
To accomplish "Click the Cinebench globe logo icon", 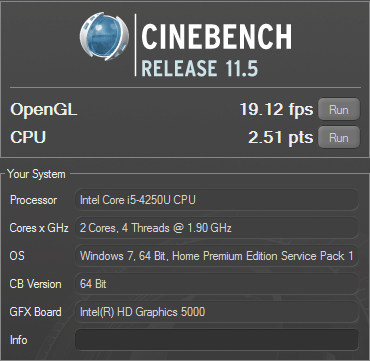I will point(104,36).
